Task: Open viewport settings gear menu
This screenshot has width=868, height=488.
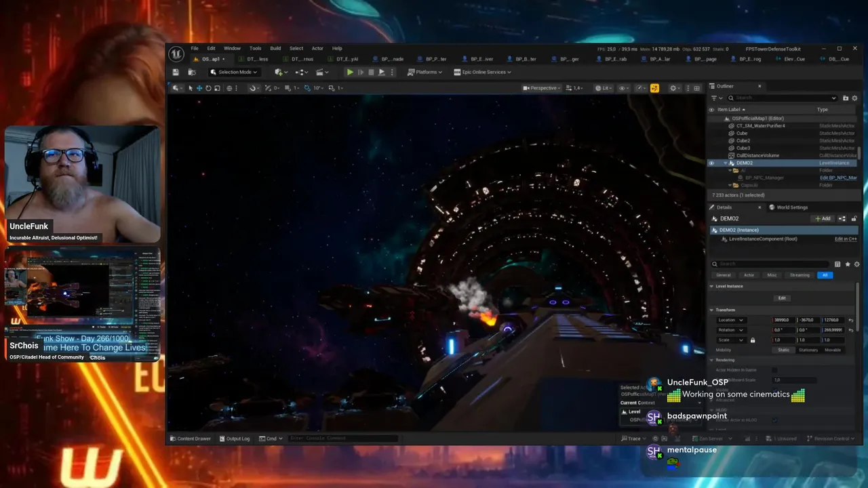Action: pos(675,88)
